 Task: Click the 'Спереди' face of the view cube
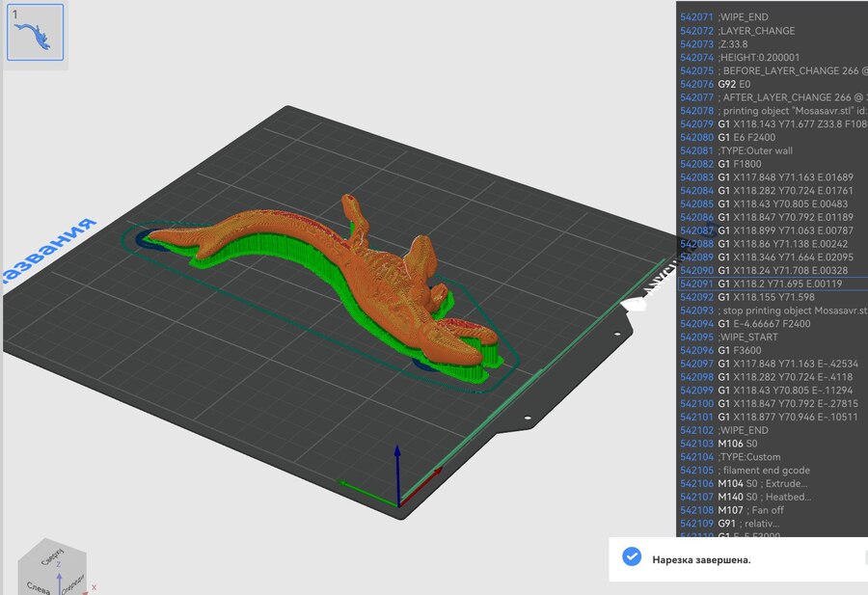[71, 584]
